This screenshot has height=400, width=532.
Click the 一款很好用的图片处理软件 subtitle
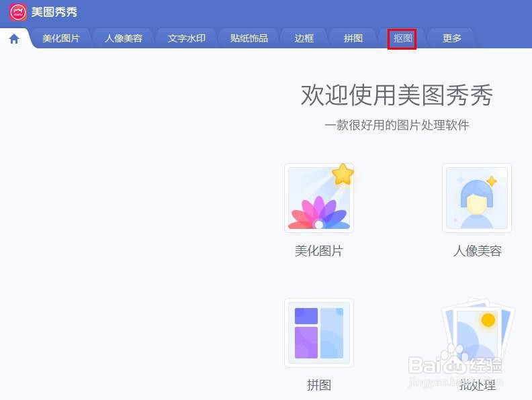[396, 125]
